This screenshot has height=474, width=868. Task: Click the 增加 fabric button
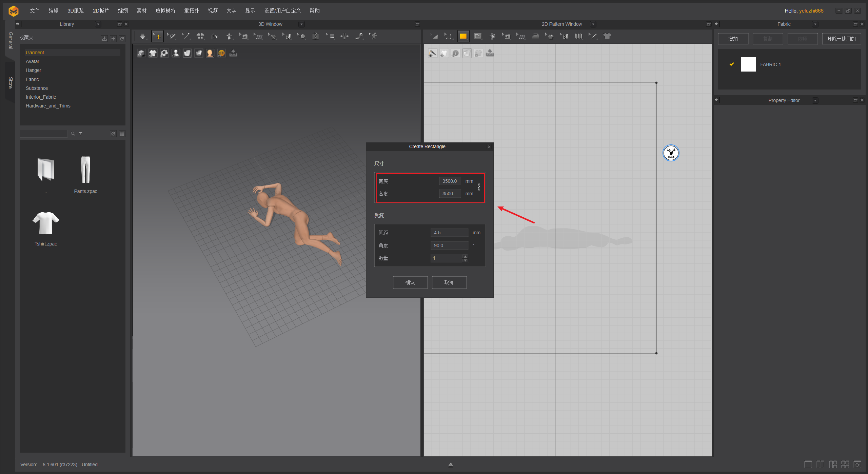733,39
